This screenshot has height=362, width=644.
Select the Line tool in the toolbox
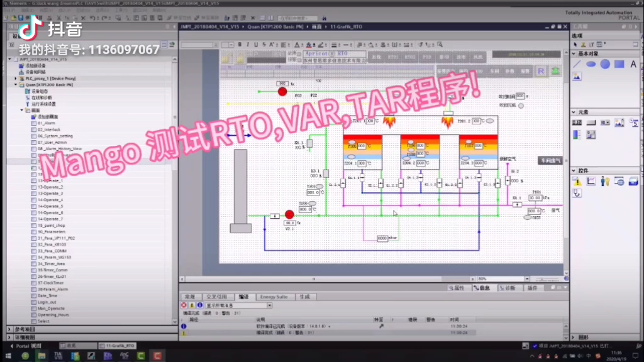pyautogui.click(x=577, y=63)
